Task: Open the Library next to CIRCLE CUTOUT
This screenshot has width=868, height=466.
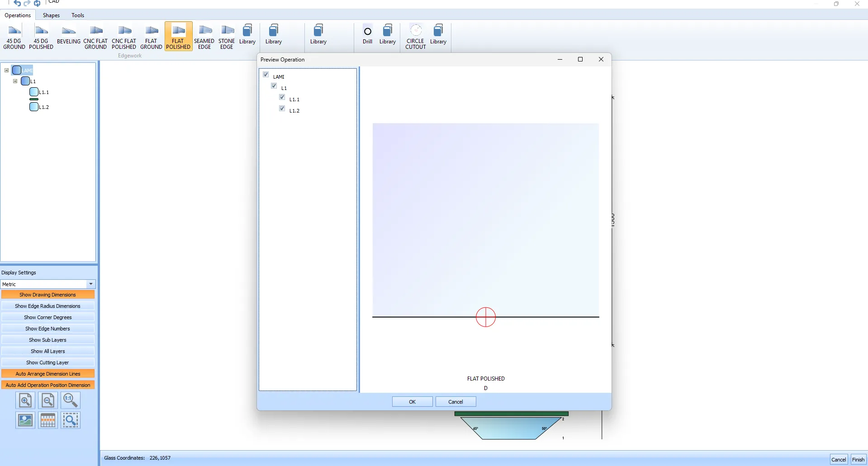Action: pos(438,34)
